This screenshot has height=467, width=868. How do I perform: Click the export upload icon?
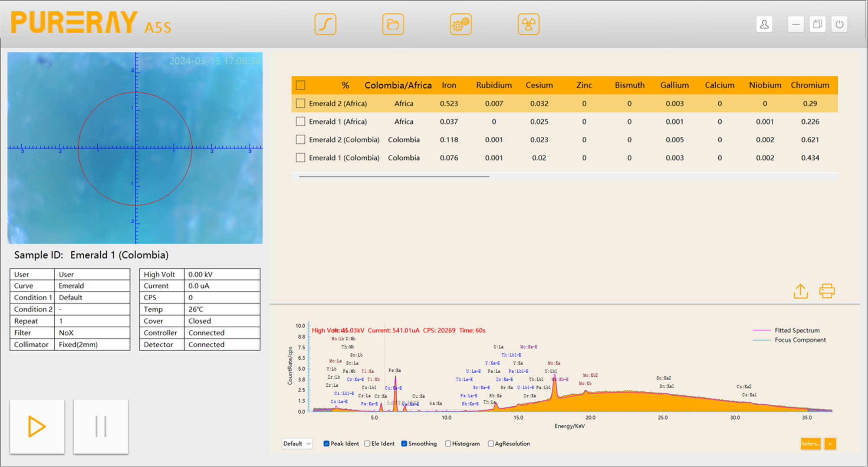(800, 291)
